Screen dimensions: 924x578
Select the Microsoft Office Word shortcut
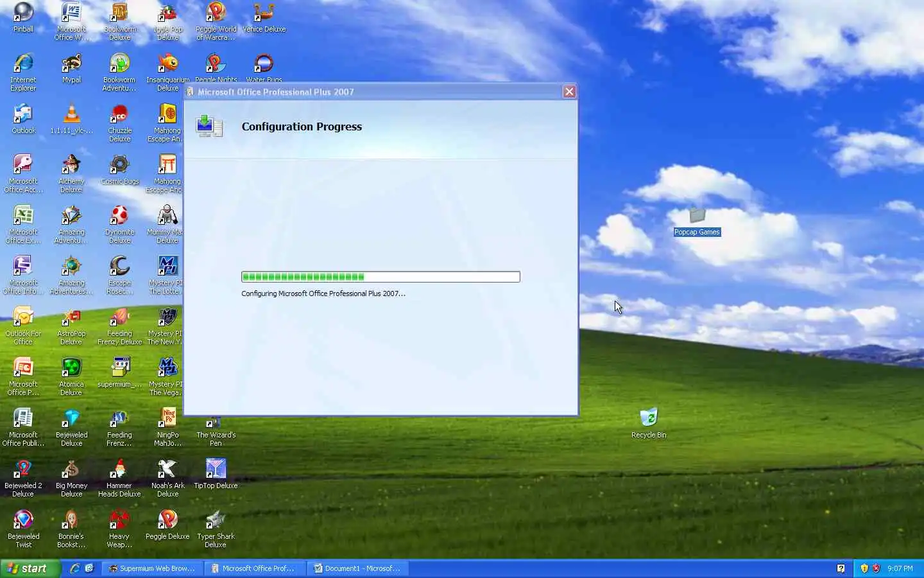tap(71, 22)
